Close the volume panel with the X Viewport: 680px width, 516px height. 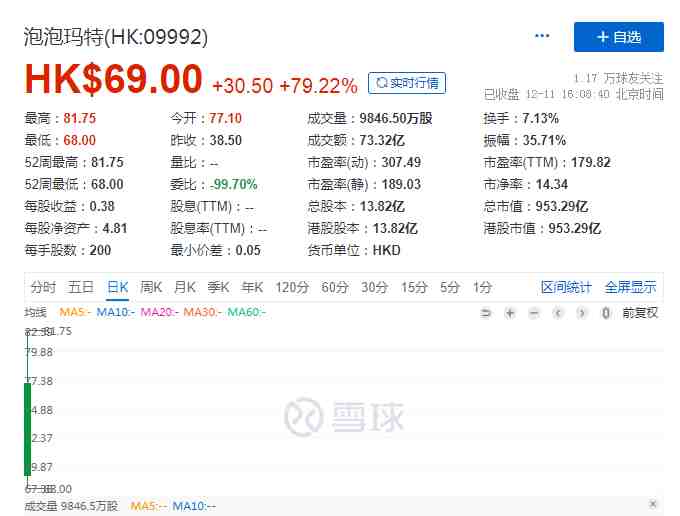[x=653, y=504]
